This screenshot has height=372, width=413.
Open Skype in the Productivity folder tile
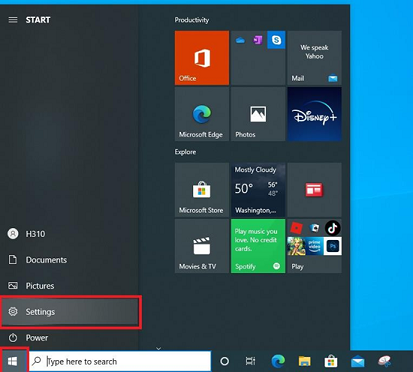[276, 40]
